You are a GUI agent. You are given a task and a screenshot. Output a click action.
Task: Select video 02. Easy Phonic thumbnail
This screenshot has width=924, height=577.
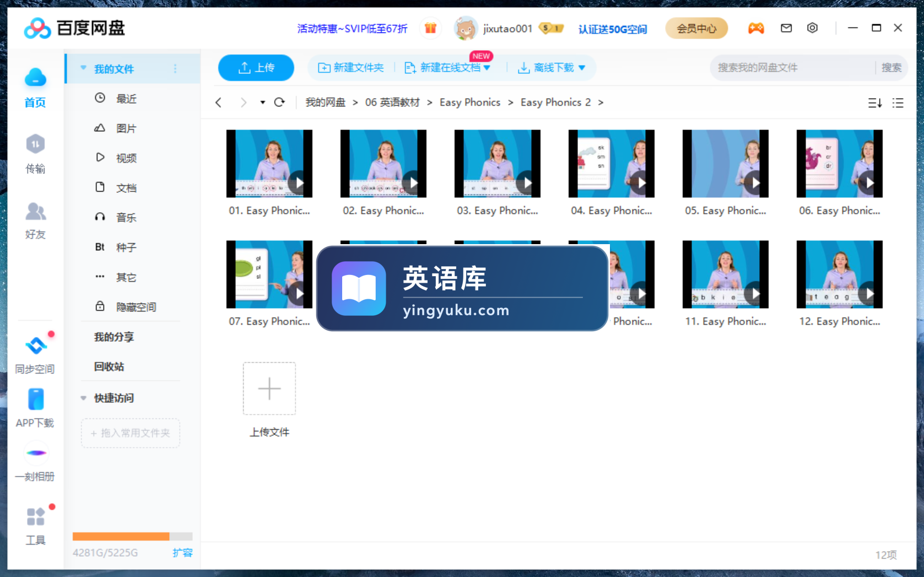[383, 164]
